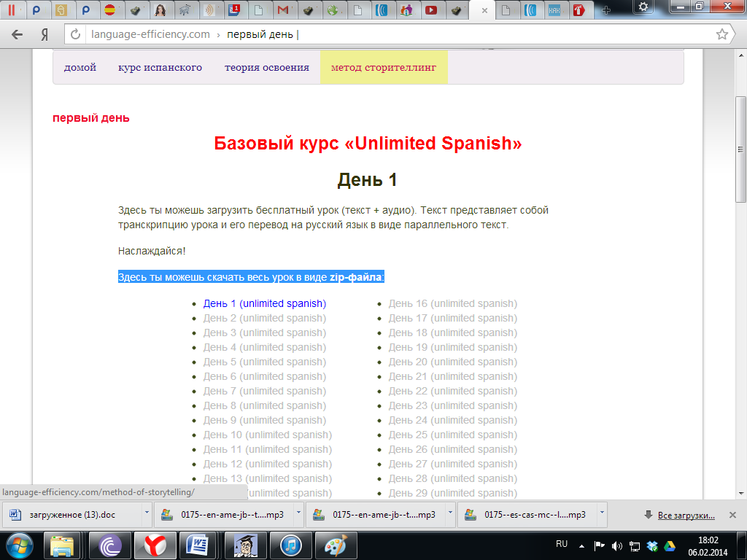Open a new tab with the plus button

coord(606,10)
